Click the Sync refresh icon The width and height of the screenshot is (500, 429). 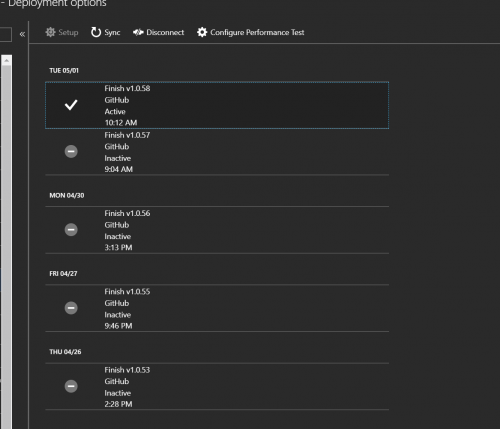(x=96, y=32)
